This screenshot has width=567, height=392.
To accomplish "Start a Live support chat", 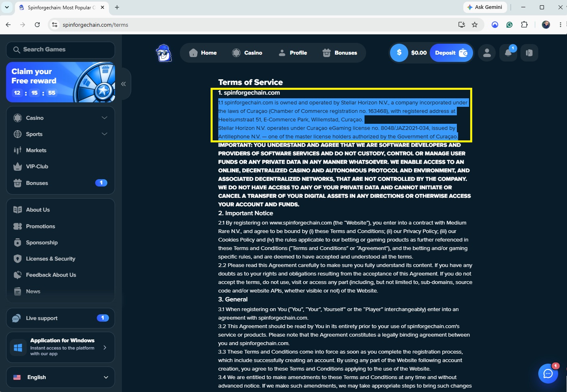I will (x=61, y=318).
